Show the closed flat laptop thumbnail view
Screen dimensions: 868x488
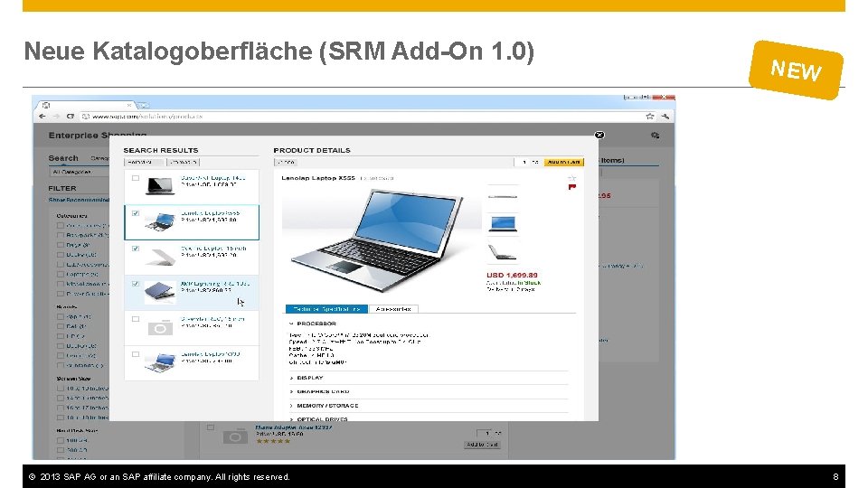pyautogui.click(x=503, y=197)
